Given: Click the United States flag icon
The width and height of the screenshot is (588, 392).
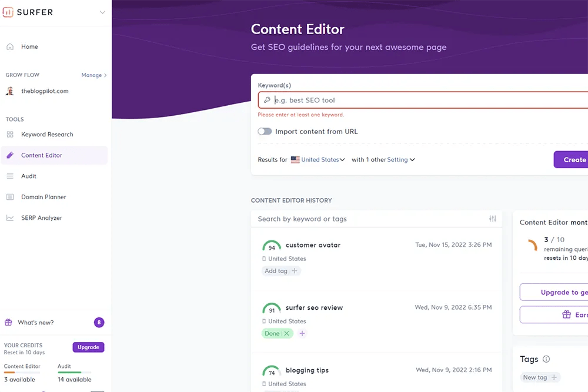Looking at the screenshot, I should (x=296, y=160).
